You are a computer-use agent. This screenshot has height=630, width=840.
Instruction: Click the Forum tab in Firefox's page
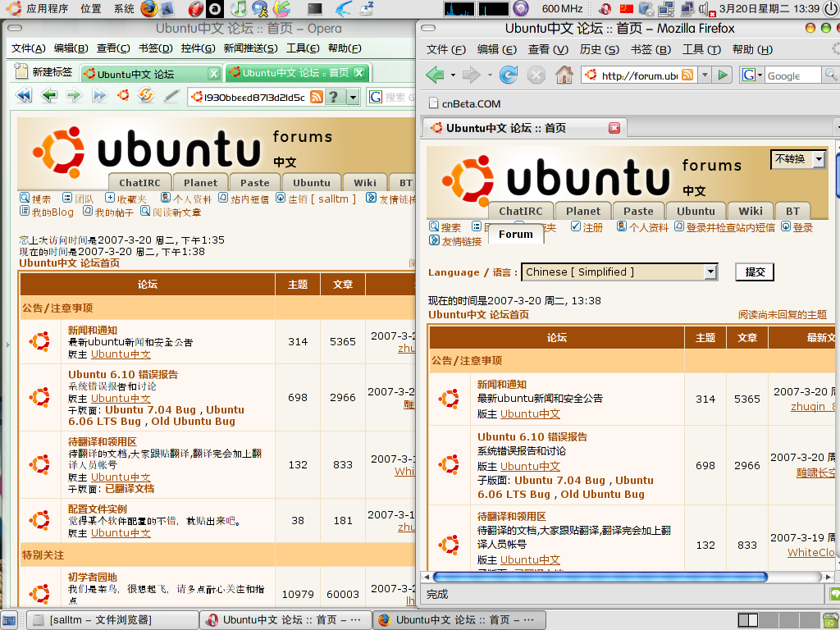[x=515, y=234]
